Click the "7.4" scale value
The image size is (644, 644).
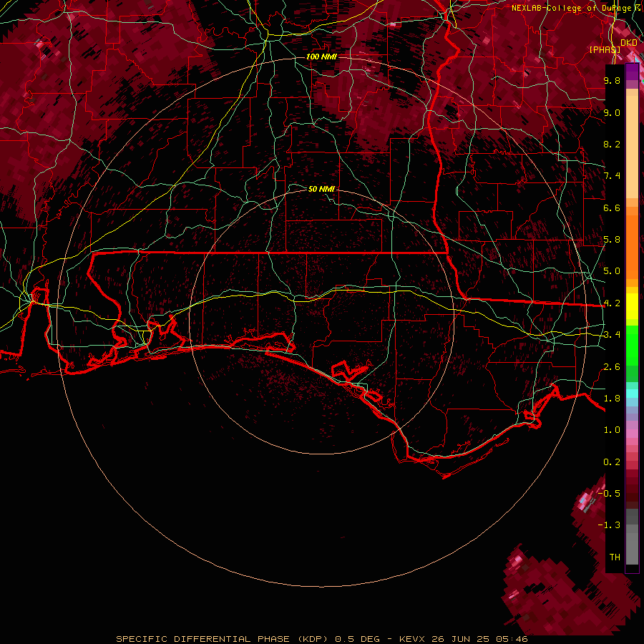pyautogui.click(x=612, y=176)
